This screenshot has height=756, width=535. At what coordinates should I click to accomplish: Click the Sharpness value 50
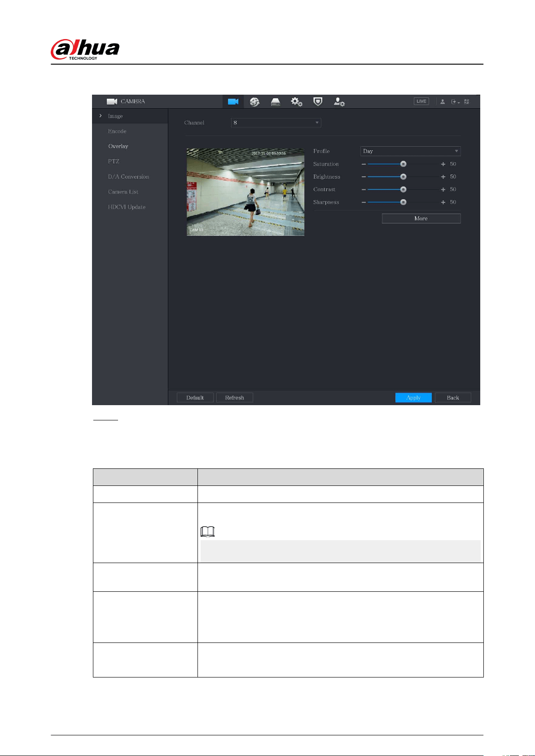453,202
